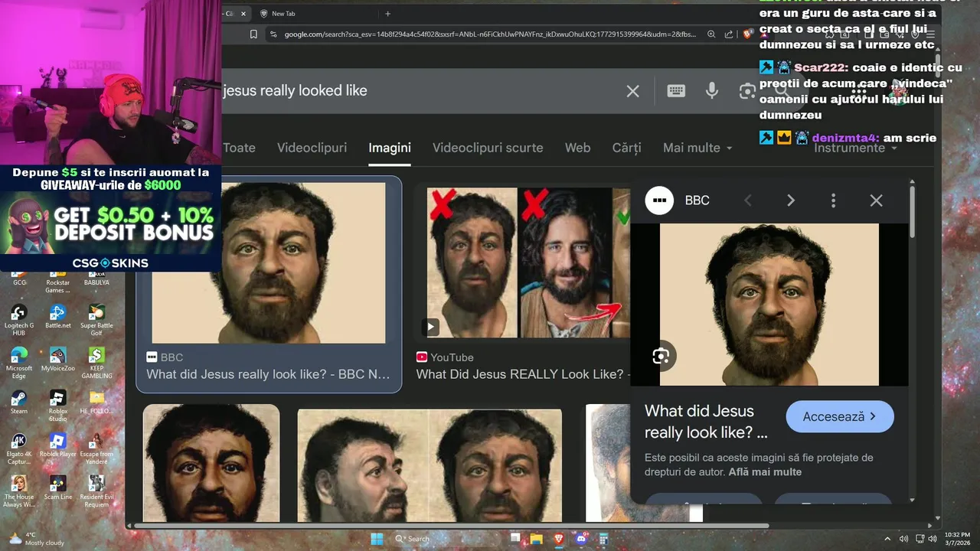Open Battle.net desktop shortcut
Image resolution: width=980 pixels, height=551 pixels.
click(x=57, y=317)
